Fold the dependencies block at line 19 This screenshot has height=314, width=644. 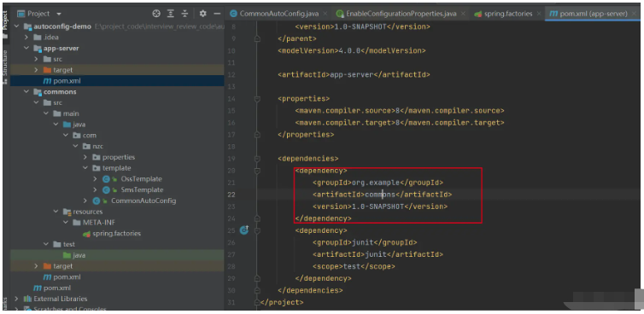click(x=258, y=159)
